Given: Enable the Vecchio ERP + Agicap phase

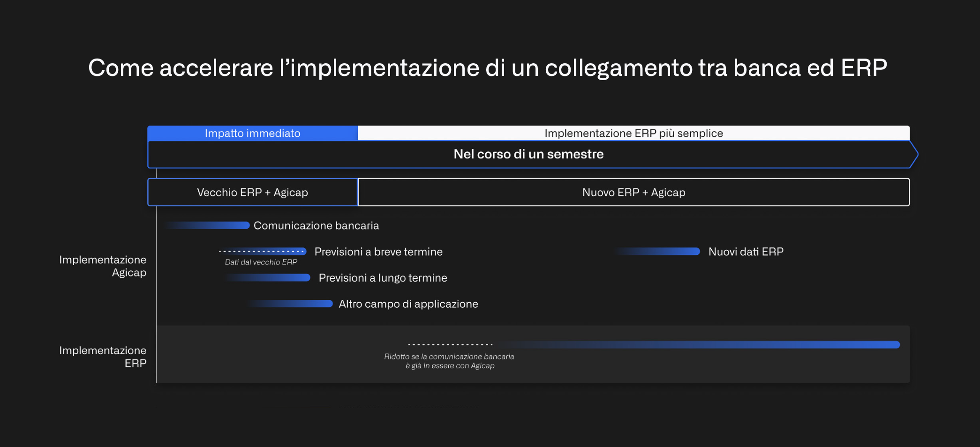Looking at the screenshot, I should click(252, 192).
